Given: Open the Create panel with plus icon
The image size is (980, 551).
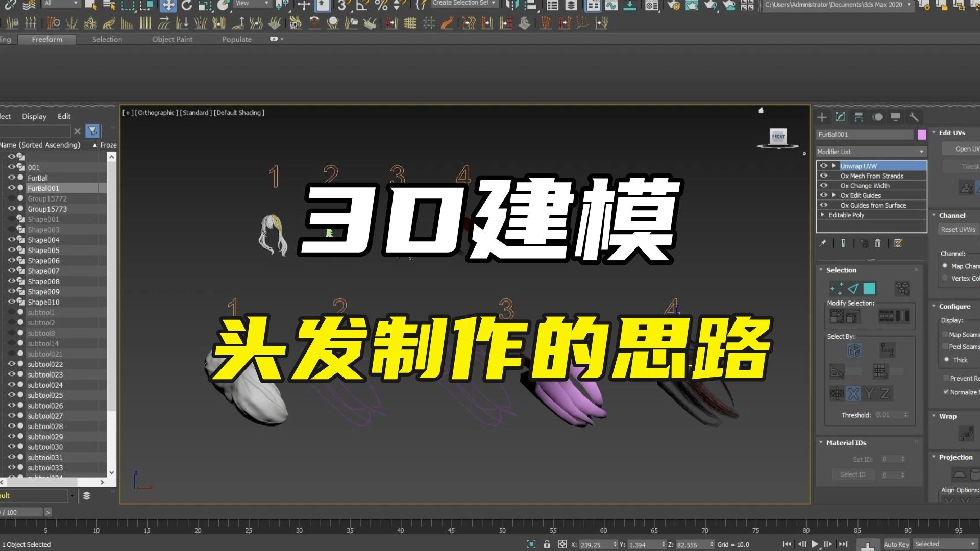Looking at the screenshot, I should [822, 117].
